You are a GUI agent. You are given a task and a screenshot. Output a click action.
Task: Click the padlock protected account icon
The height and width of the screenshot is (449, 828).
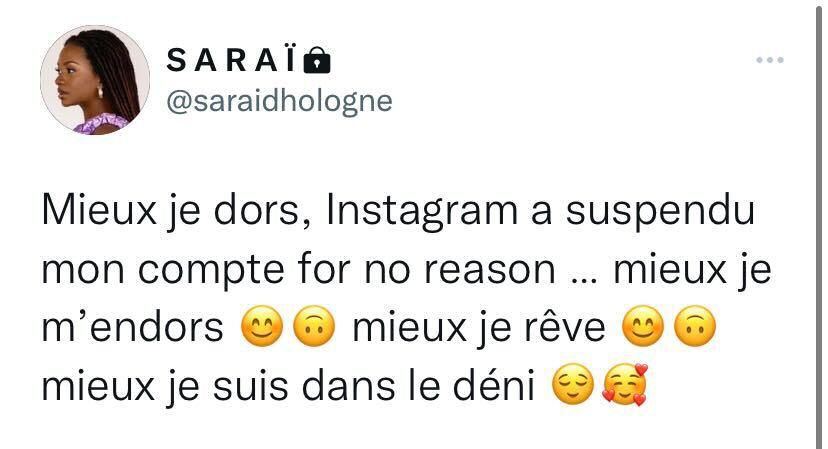317,60
